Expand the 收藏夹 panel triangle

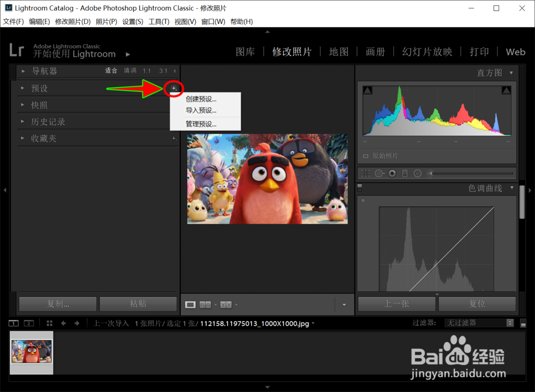[22, 138]
